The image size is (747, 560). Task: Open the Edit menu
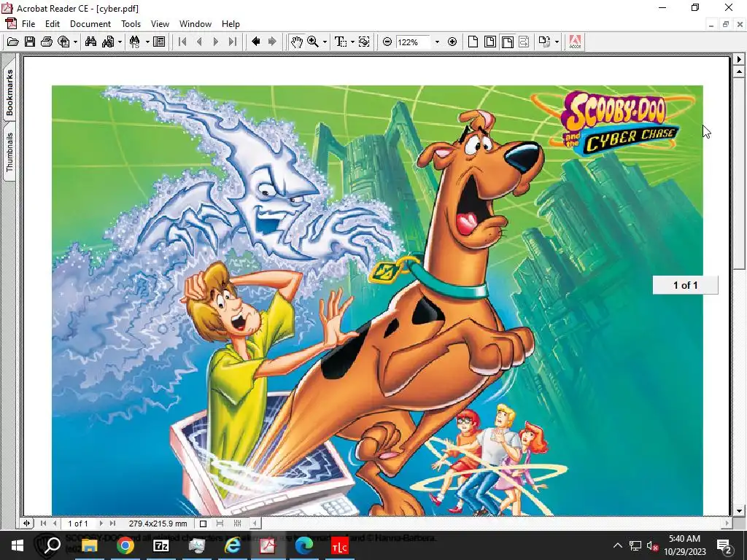point(53,24)
